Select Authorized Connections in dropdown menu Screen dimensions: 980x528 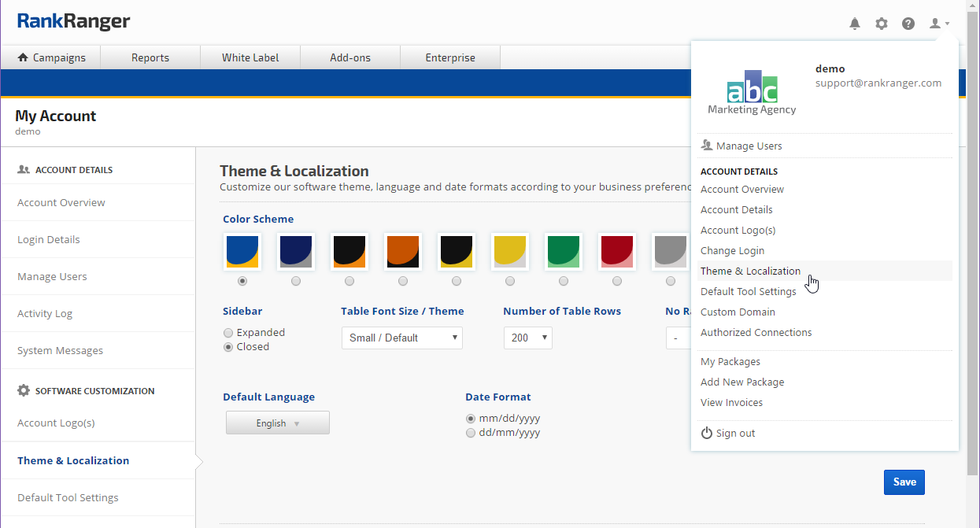pyautogui.click(x=756, y=332)
